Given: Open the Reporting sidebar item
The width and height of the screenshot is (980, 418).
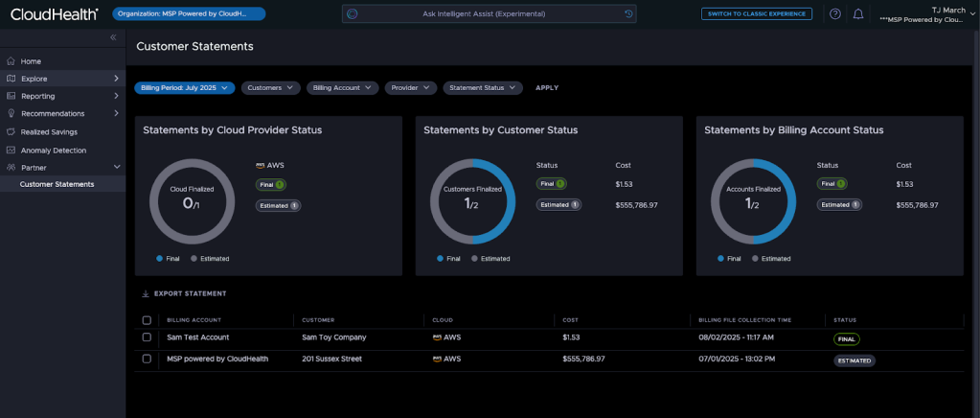Looking at the screenshot, I should coord(62,97).
